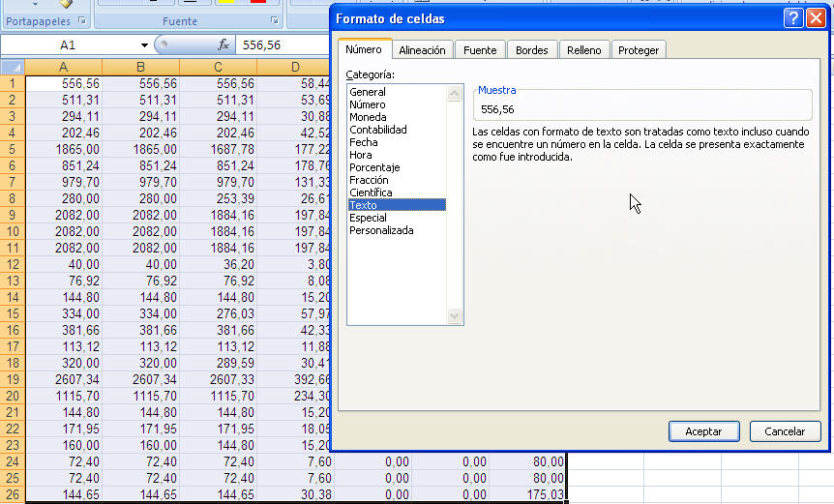Click cell C19 containing 2607,33

218,379
